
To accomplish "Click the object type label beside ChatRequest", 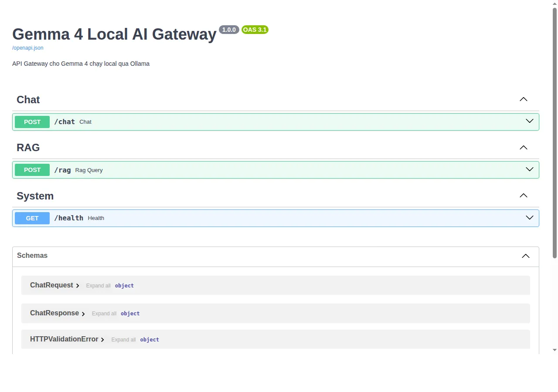I will [124, 286].
